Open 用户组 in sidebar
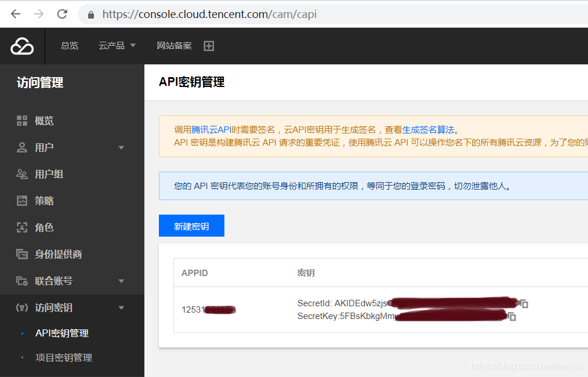Image resolution: width=588 pixels, height=377 pixels. click(x=49, y=174)
